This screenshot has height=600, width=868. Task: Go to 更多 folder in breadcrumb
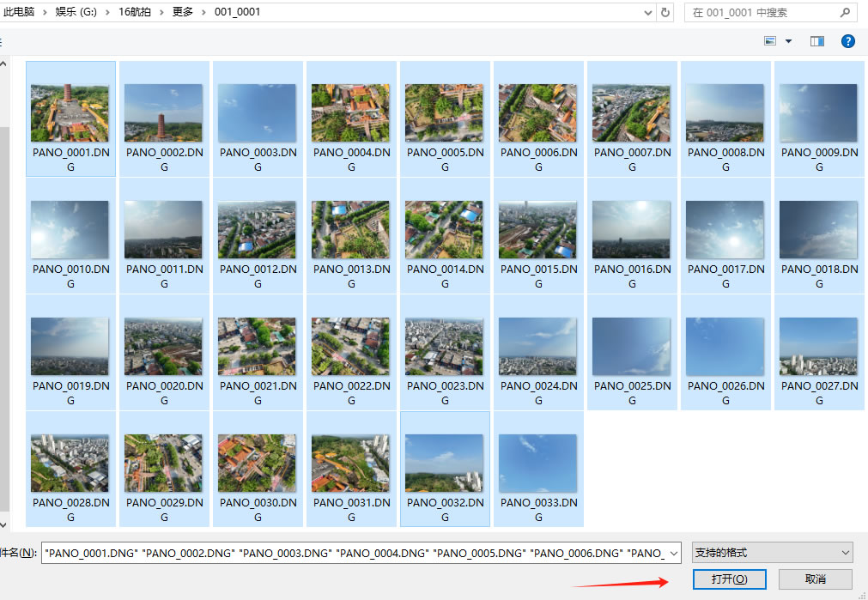point(184,12)
